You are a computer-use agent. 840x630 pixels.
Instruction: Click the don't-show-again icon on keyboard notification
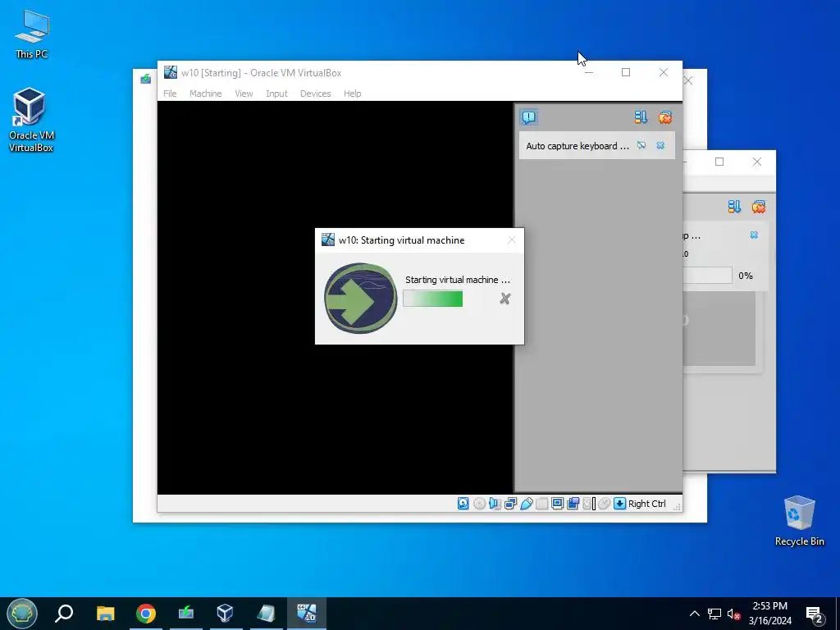(x=641, y=146)
